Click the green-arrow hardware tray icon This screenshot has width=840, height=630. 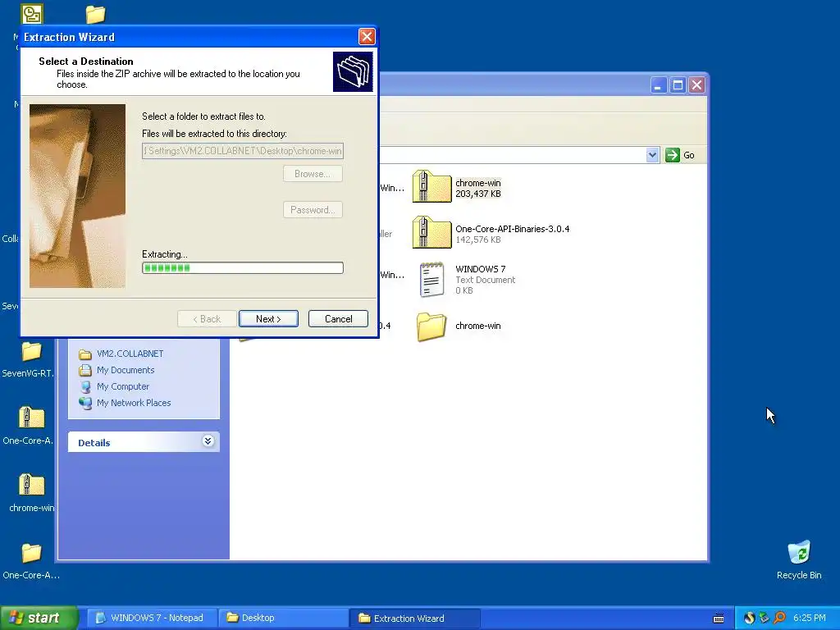(764, 619)
